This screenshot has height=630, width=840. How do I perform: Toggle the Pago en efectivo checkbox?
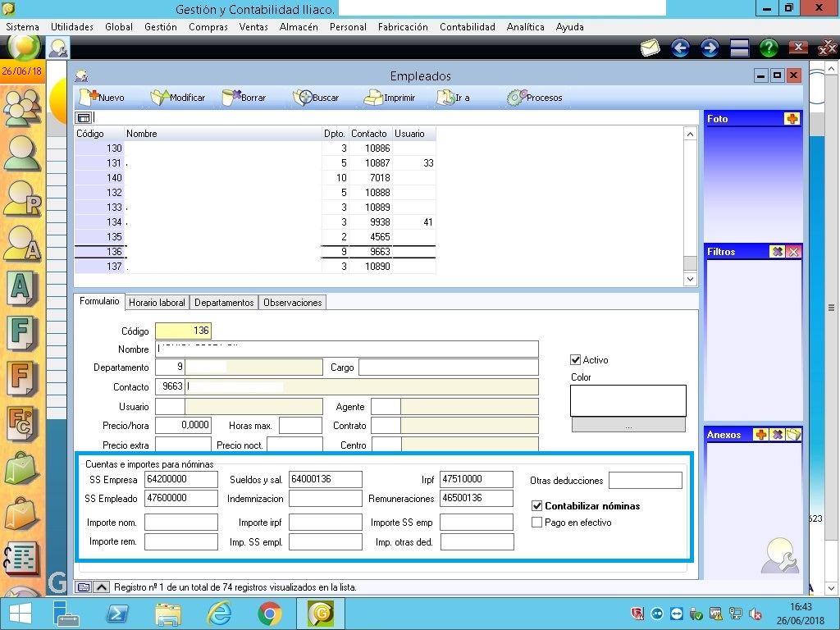pyautogui.click(x=536, y=523)
